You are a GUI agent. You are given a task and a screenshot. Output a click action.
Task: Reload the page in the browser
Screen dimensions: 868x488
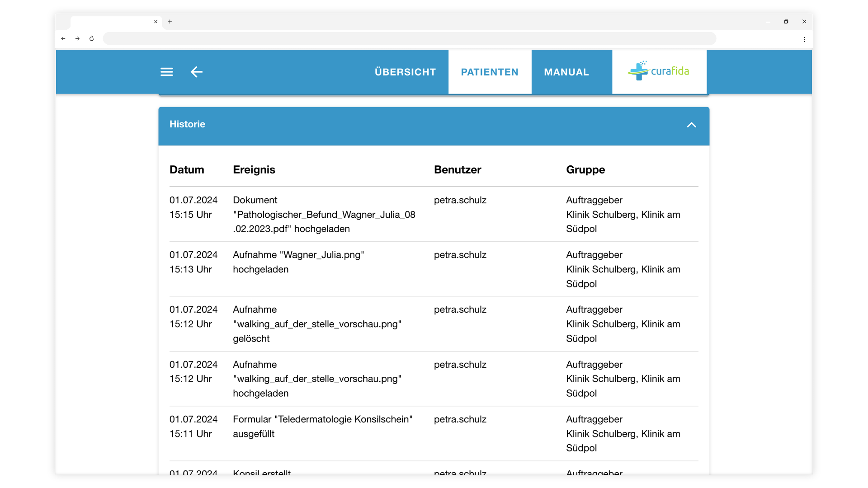pos(92,39)
